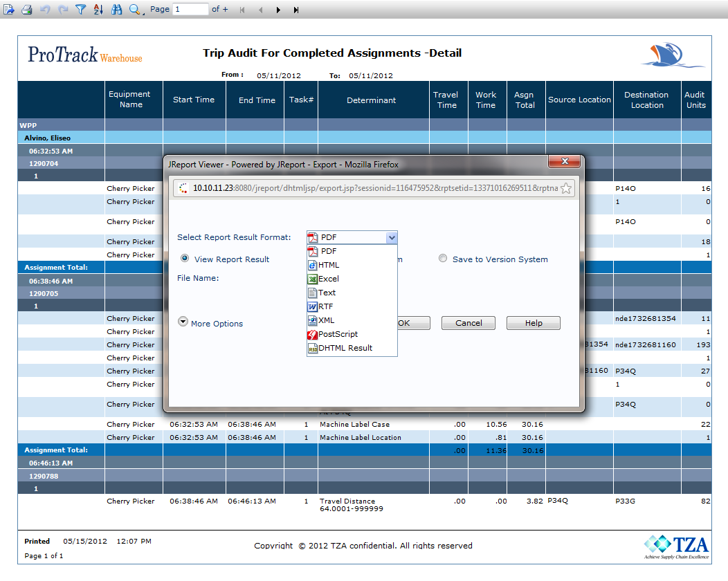Click the 06:46:13 AM group row
728x581 pixels.
pyautogui.click(x=365, y=463)
